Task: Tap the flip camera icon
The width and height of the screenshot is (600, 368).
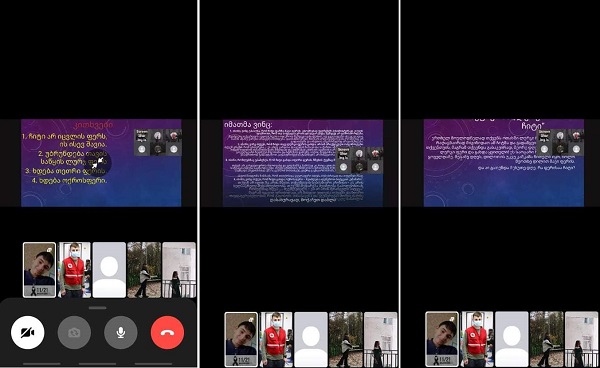Action: coord(74,332)
